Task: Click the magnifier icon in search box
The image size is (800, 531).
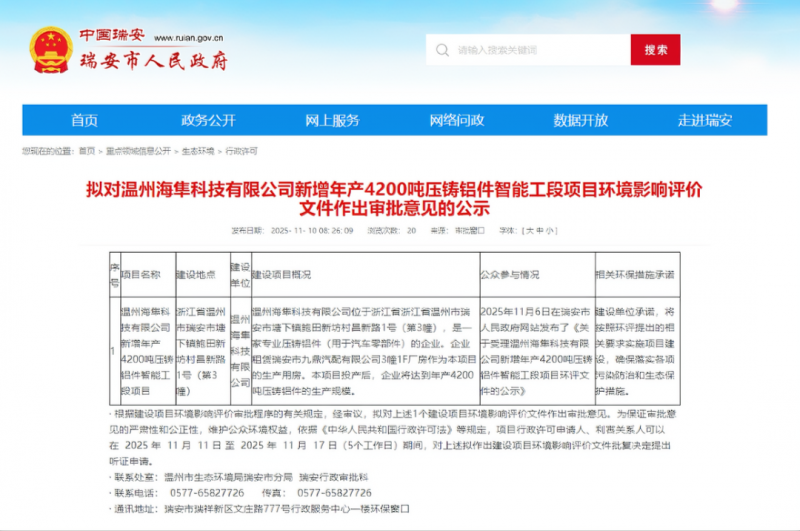Action: point(442,50)
